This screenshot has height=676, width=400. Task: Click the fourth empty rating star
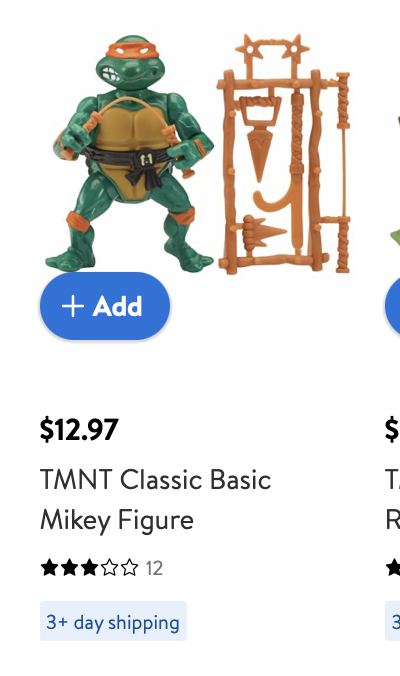[x=109, y=568]
